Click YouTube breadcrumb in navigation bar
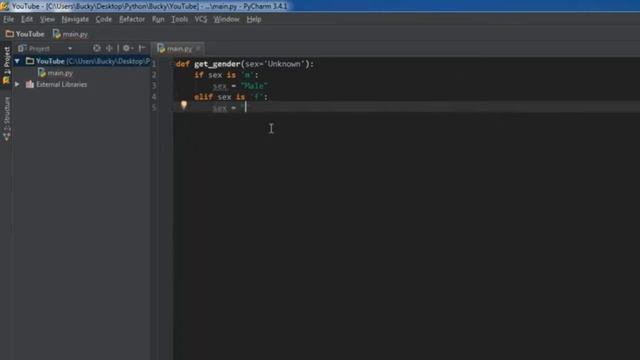640x360 pixels. point(25,34)
